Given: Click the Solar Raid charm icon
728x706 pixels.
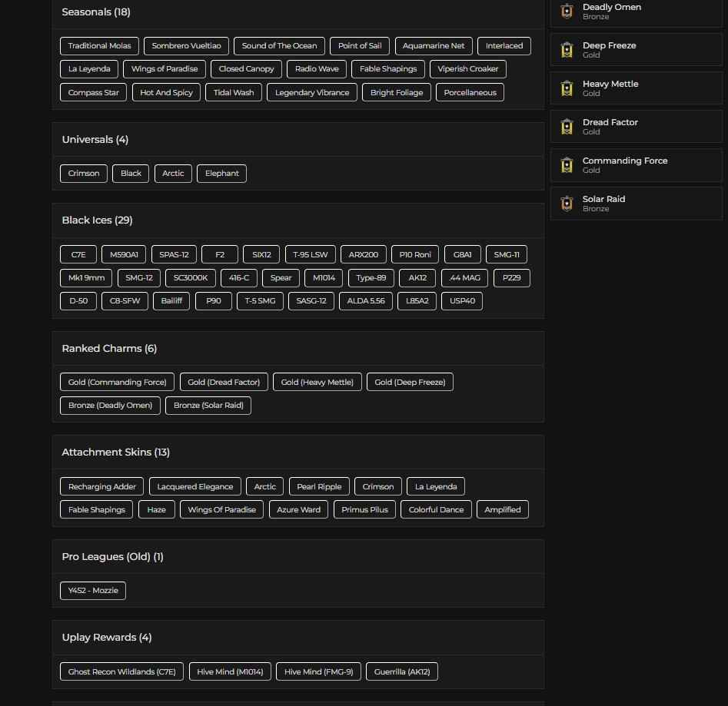Looking at the screenshot, I should [x=567, y=203].
